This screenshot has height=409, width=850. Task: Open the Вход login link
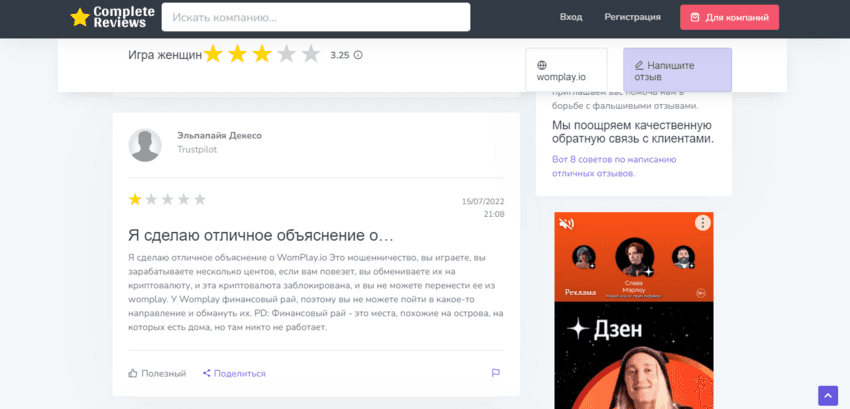tap(571, 17)
